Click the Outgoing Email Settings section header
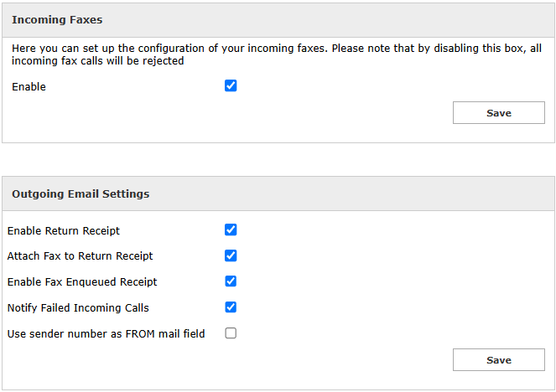The image size is (556, 392). 81,193
